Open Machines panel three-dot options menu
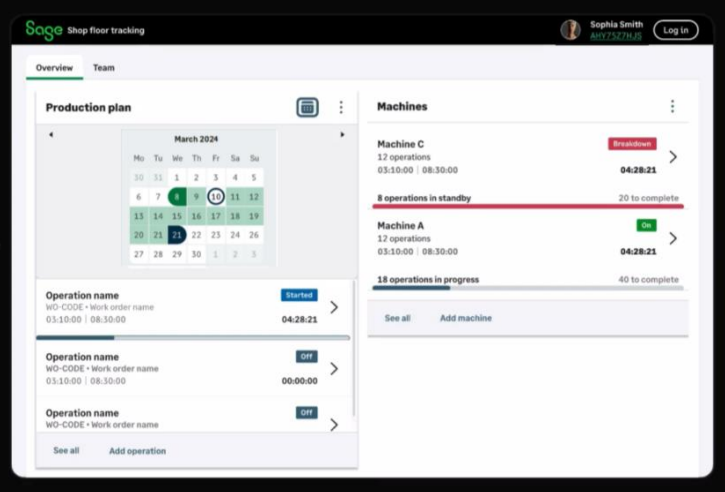 coord(672,106)
